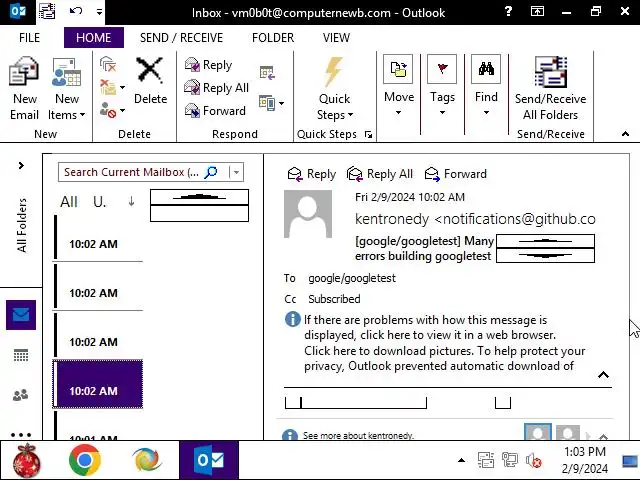
Task: Open Chrome from the taskbar
Action: pyautogui.click(x=84, y=460)
